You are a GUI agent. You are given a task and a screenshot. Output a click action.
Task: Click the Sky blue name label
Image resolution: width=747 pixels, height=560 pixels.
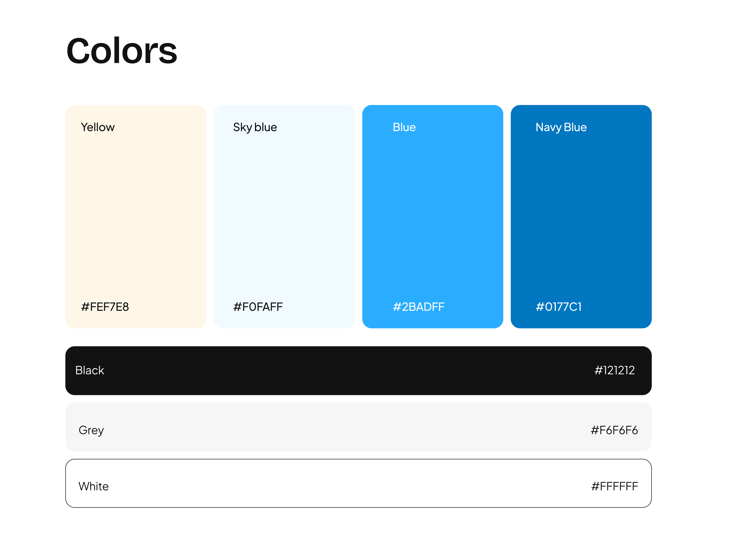[x=255, y=127]
